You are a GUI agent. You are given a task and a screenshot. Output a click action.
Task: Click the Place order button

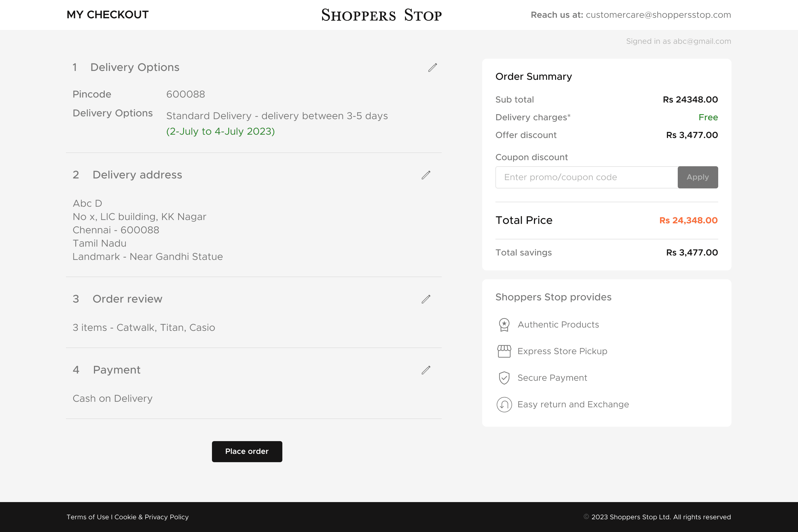[247, 452]
